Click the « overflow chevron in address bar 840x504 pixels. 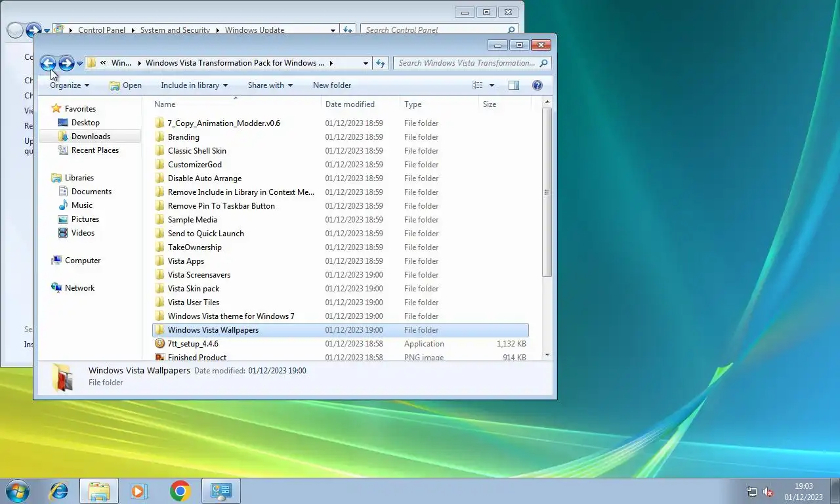pos(103,63)
